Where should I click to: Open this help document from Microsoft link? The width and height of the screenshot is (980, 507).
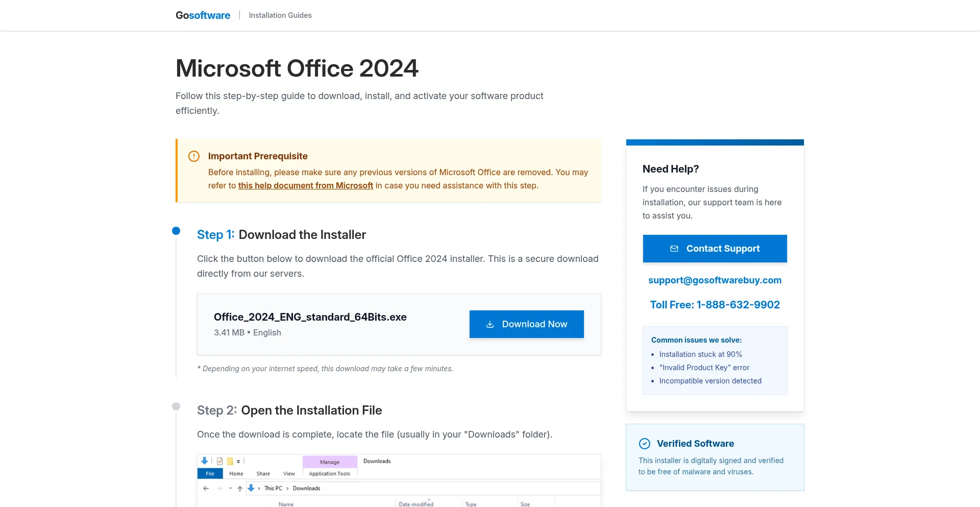point(306,185)
